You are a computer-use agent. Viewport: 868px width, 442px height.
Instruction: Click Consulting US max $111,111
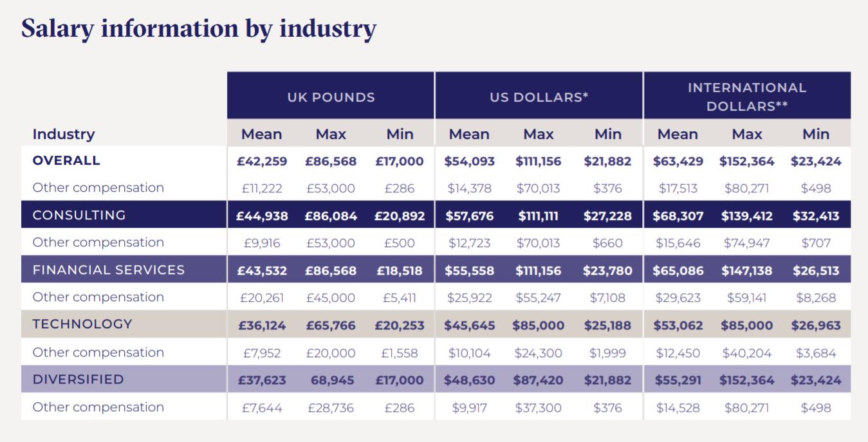click(539, 216)
